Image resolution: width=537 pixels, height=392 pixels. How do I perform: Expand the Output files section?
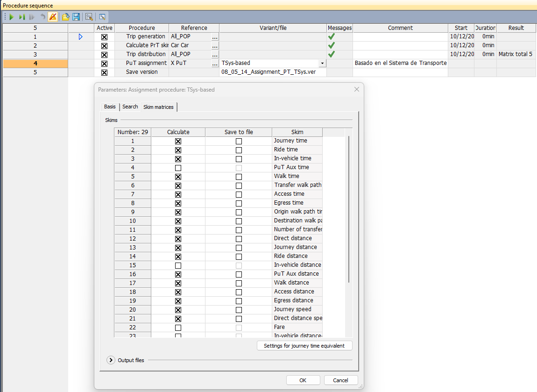(111, 360)
